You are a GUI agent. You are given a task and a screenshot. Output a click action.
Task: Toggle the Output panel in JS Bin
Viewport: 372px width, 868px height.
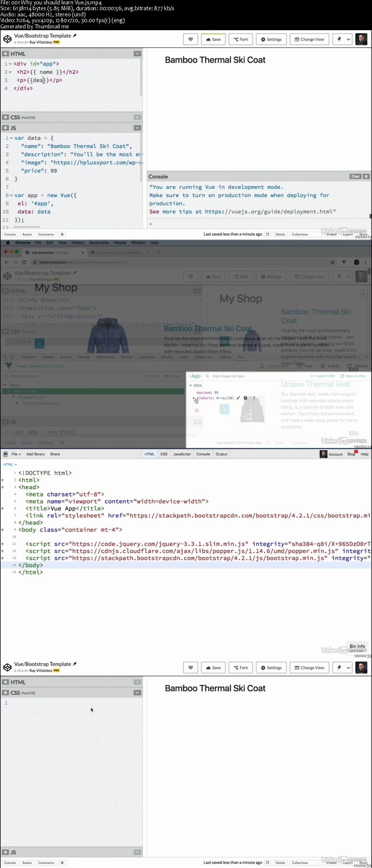point(222,454)
